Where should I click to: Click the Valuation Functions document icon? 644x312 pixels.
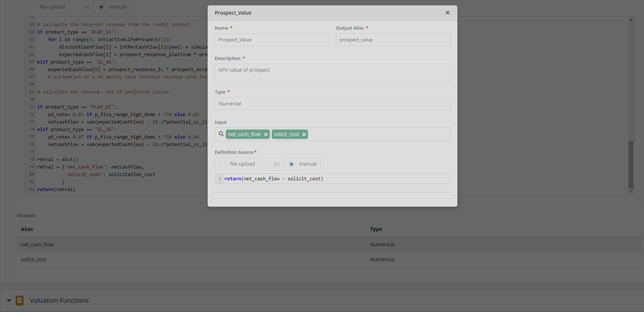(x=20, y=301)
